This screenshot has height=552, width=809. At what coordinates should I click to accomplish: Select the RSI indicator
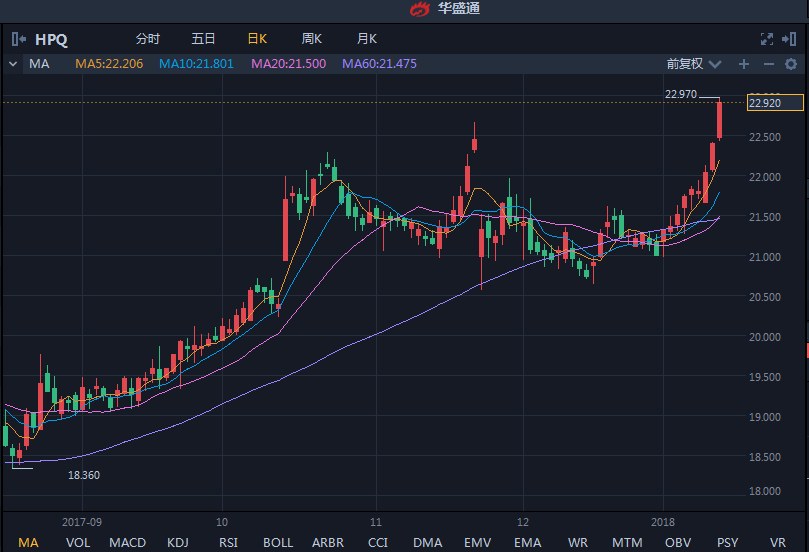(228, 542)
